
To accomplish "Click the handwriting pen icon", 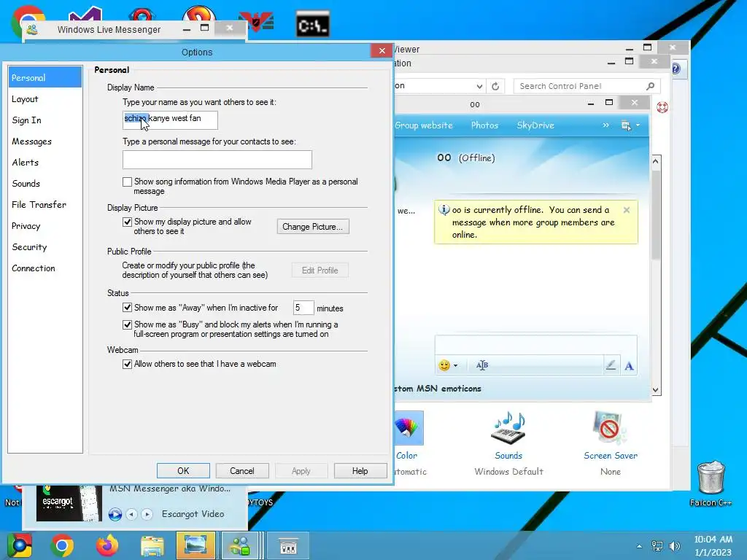I will (x=611, y=365).
